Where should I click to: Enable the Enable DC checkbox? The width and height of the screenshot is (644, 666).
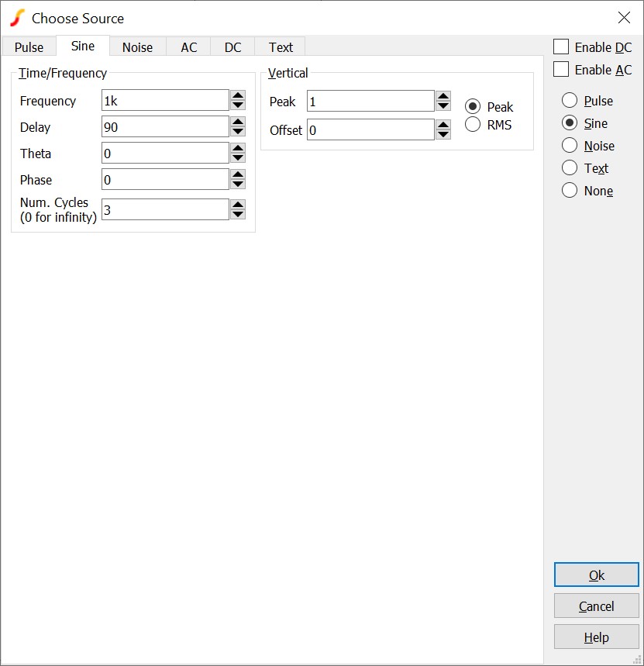pyautogui.click(x=561, y=47)
